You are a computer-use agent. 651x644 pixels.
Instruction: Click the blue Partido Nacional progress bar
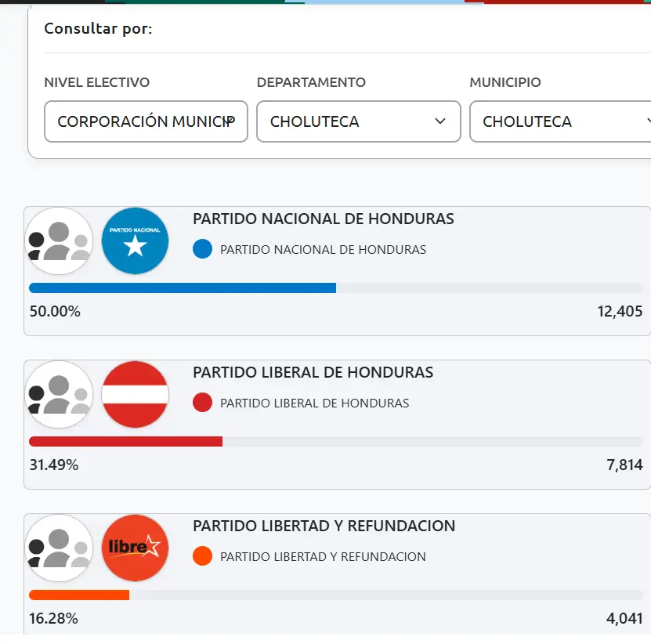click(183, 288)
